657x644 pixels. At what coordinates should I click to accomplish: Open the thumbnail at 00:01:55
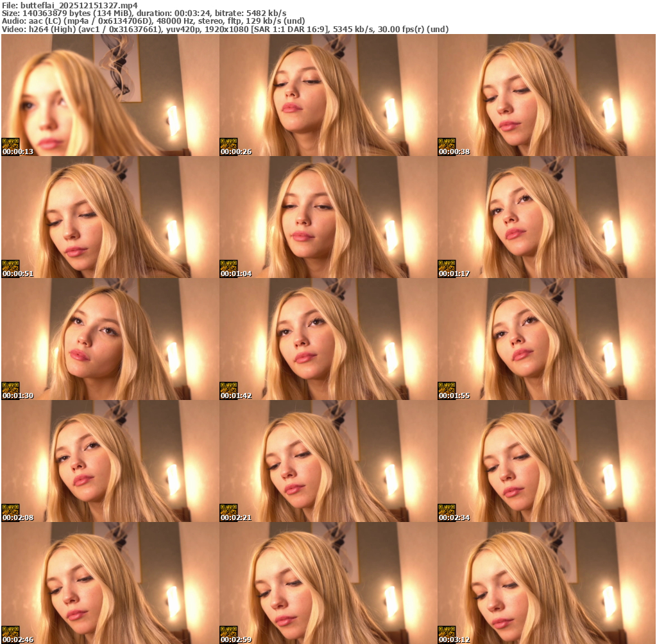(547, 339)
